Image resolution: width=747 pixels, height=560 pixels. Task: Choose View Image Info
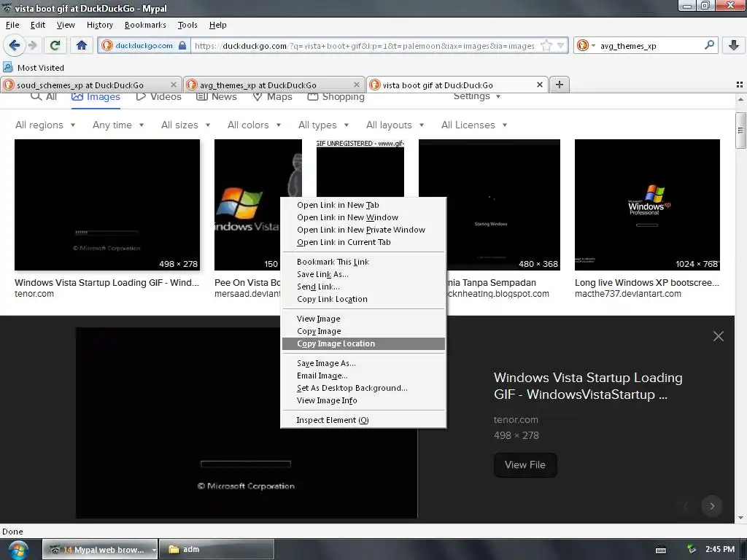[363, 400]
